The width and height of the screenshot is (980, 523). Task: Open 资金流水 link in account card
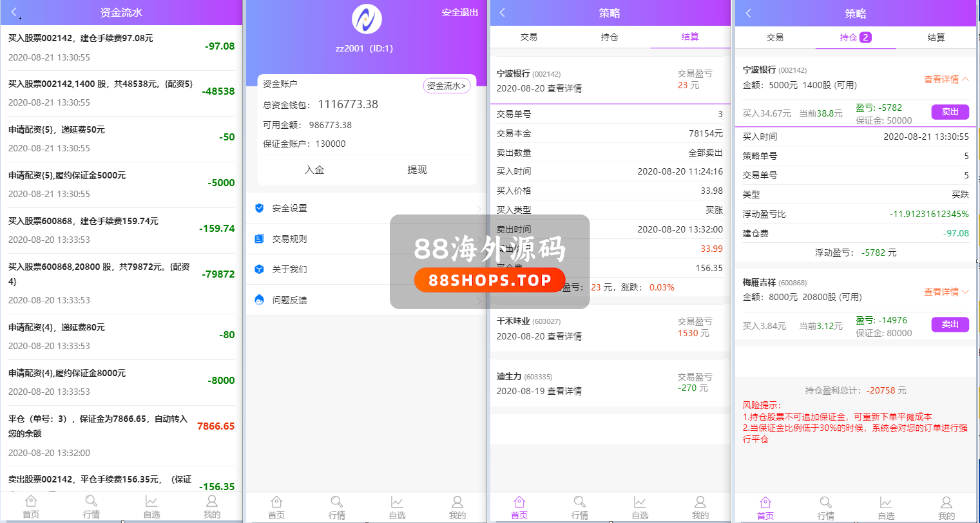click(x=447, y=86)
